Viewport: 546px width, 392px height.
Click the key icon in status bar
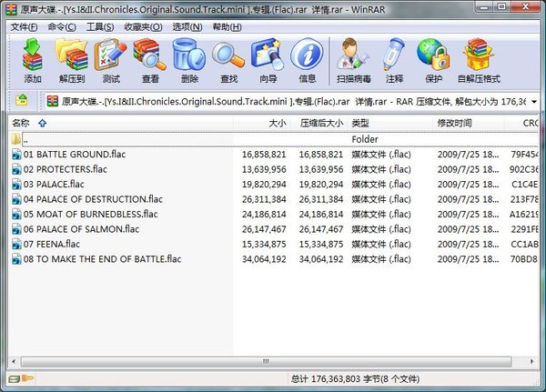point(28,378)
